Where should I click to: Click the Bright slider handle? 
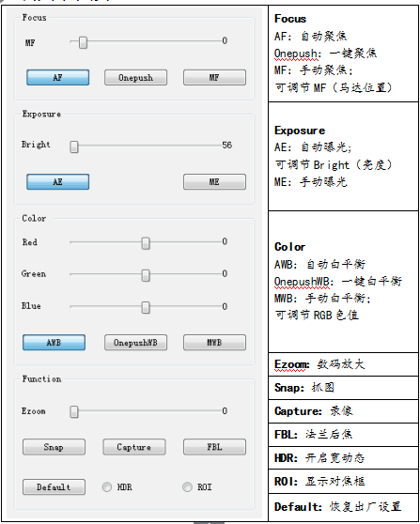74,146
